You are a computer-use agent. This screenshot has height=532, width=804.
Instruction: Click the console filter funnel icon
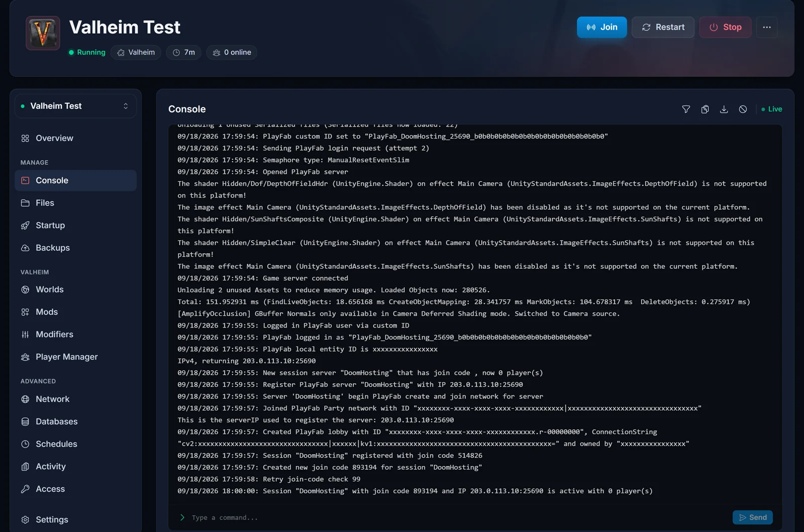click(x=686, y=109)
